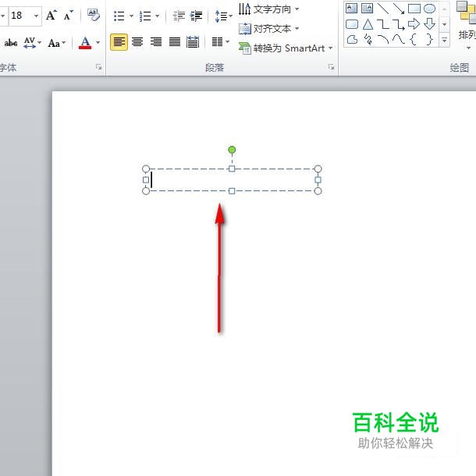Screen dimensions: 476x476
Task: Click the font size box showing 18
Action: point(20,15)
